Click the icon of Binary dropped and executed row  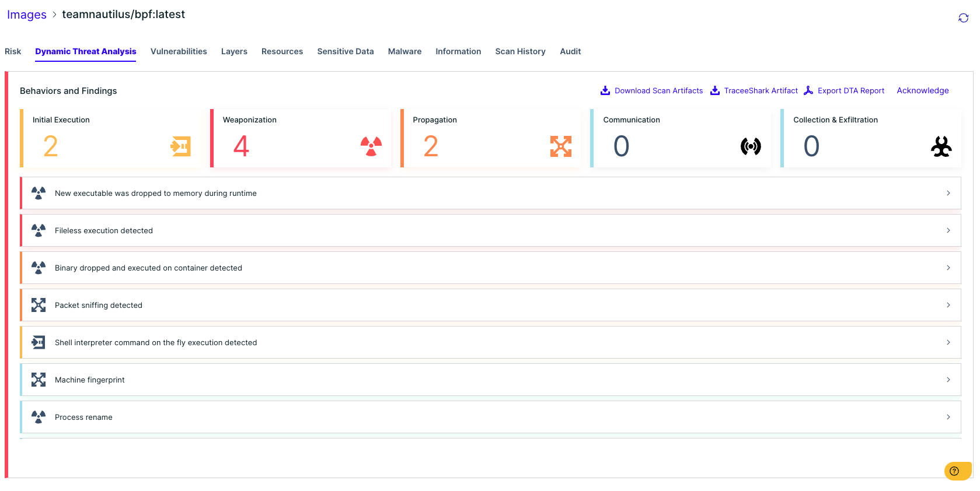click(39, 268)
